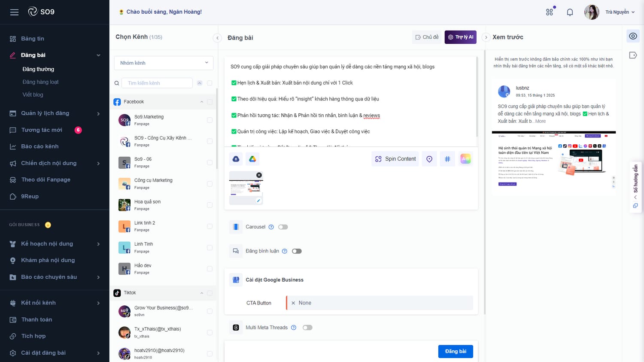Click the Đăng bài publish button

(x=456, y=351)
